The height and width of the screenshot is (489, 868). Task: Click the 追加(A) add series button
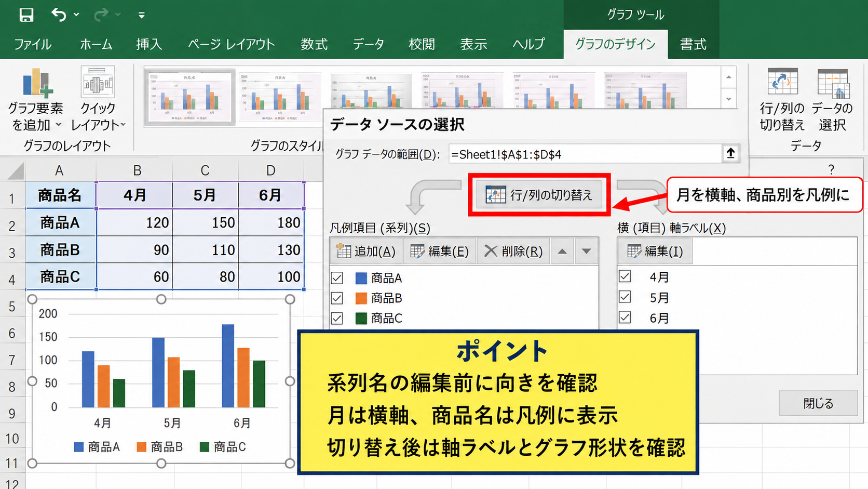(366, 252)
